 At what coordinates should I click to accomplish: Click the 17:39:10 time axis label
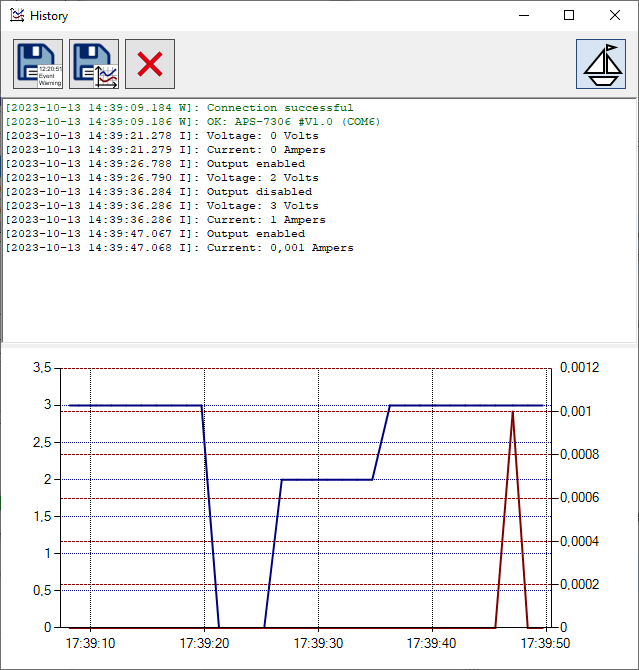90,643
